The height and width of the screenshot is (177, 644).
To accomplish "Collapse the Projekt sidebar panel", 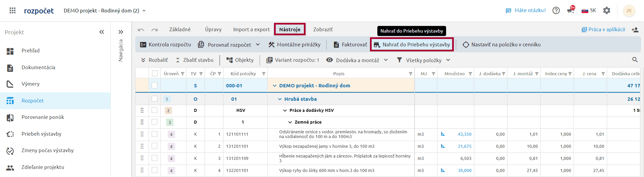I will pos(102,32).
